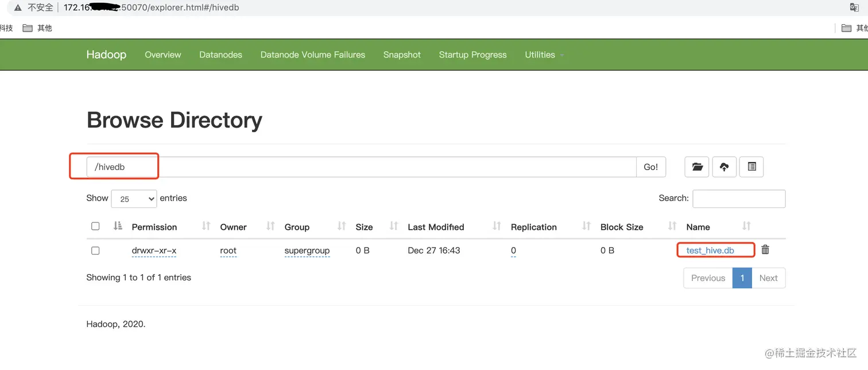Click the Hadoop, 2020. footer text

(116, 324)
